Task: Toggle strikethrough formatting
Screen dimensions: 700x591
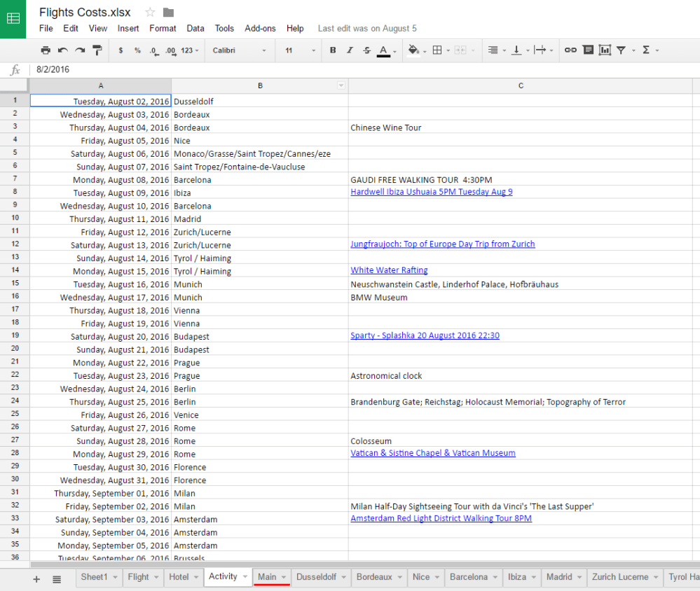Action: [x=366, y=50]
